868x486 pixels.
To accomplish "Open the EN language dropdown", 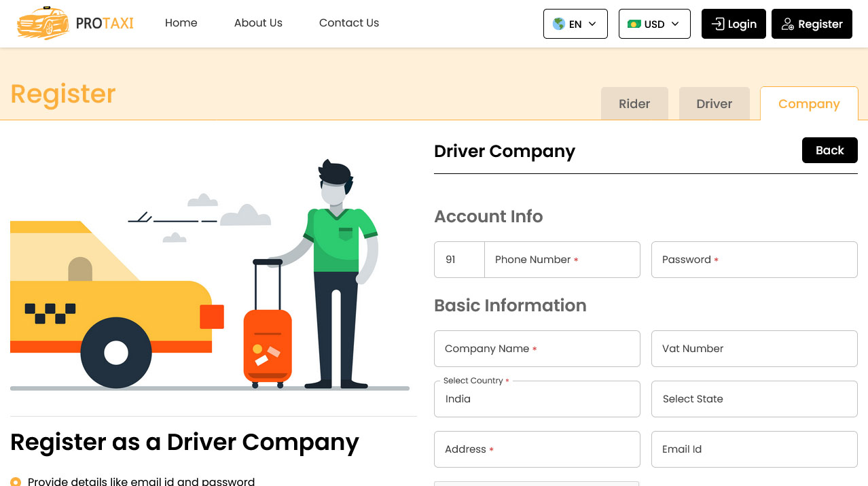I will coord(575,24).
